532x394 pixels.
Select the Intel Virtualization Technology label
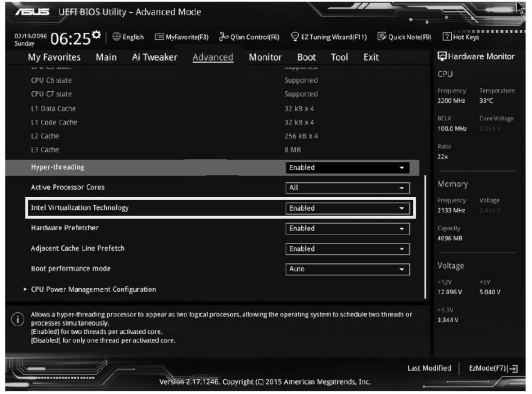tap(80, 208)
